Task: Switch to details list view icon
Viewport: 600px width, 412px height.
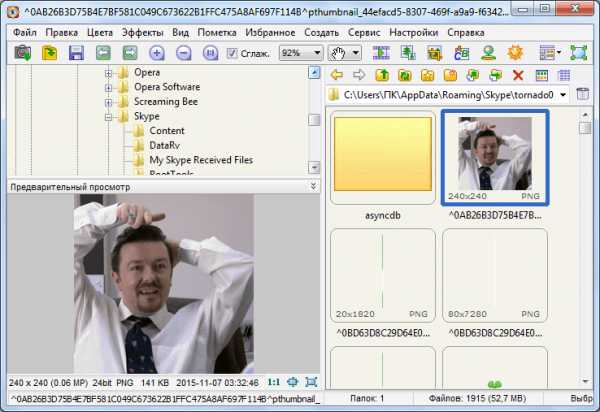Action: pos(564,75)
